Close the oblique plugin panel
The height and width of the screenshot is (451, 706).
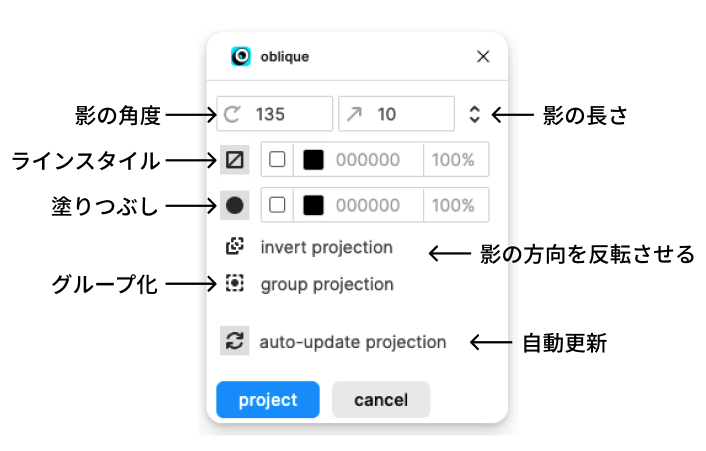483,57
